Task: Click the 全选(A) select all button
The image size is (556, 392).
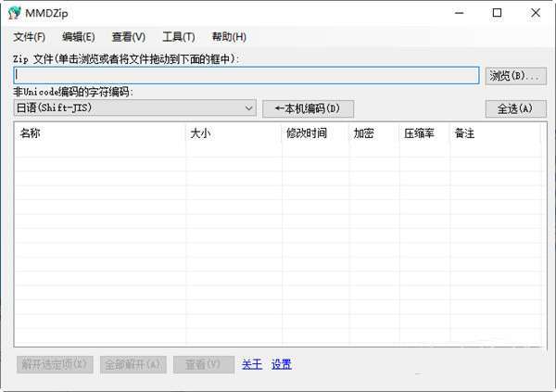Action: [515, 108]
